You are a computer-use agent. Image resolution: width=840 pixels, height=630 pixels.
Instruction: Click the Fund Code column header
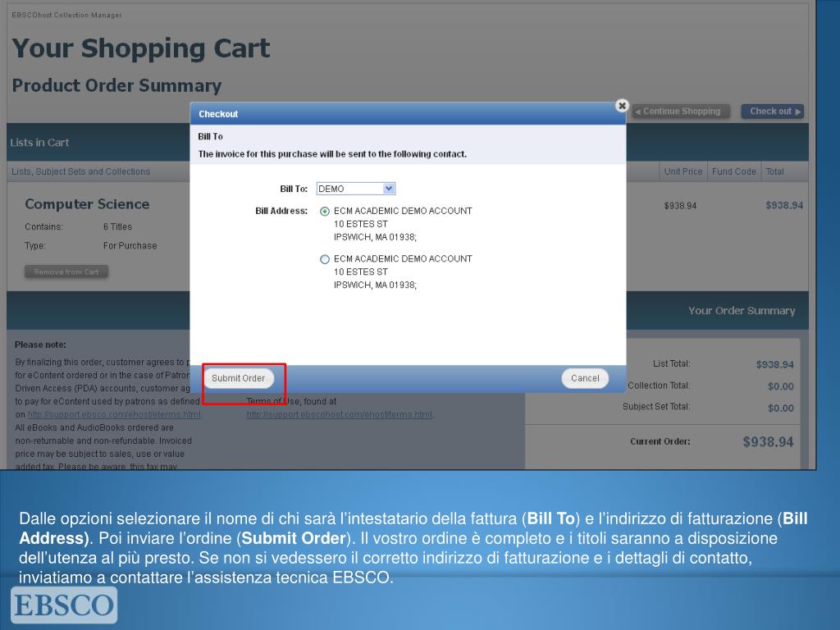(x=734, y=171)
